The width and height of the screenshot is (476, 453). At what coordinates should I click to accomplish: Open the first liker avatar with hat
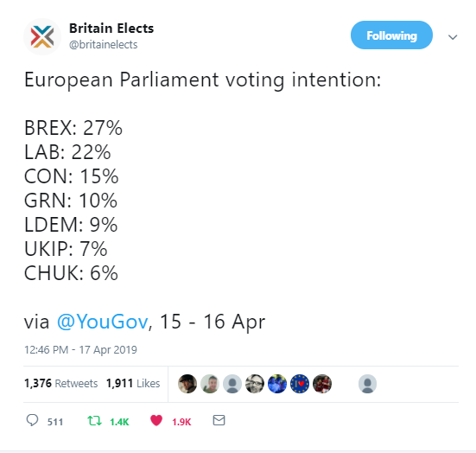(x=187, y=384)
